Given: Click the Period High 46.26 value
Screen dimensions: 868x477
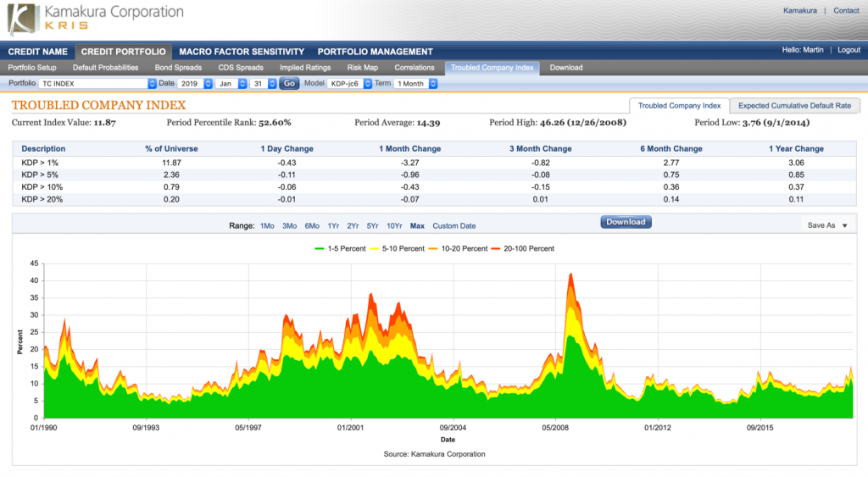Looking at the screenshot, I should point(583,122).
